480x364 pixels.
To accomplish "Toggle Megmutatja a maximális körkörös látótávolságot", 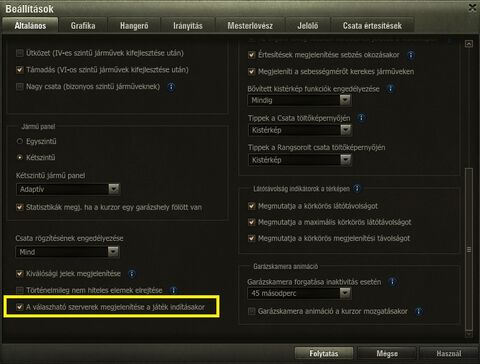I will 252,222.
